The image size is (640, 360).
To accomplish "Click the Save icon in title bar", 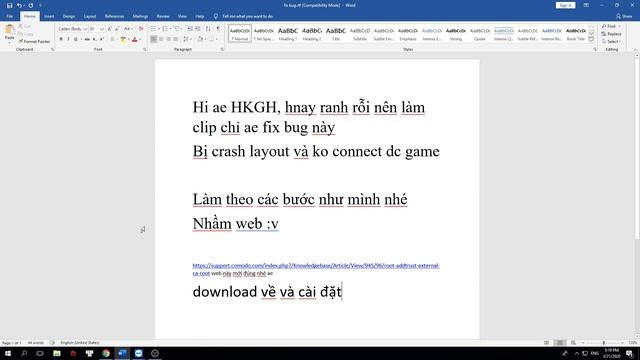I will pos(9,5).
